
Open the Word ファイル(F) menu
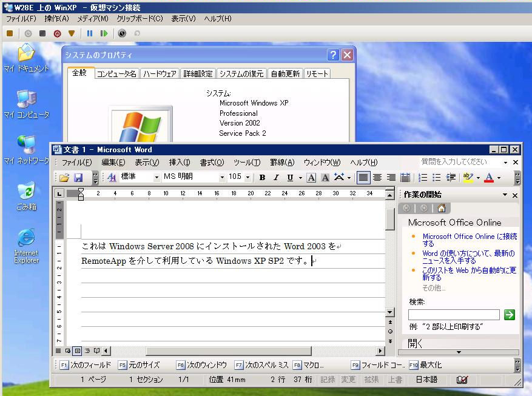pos(76,163)
